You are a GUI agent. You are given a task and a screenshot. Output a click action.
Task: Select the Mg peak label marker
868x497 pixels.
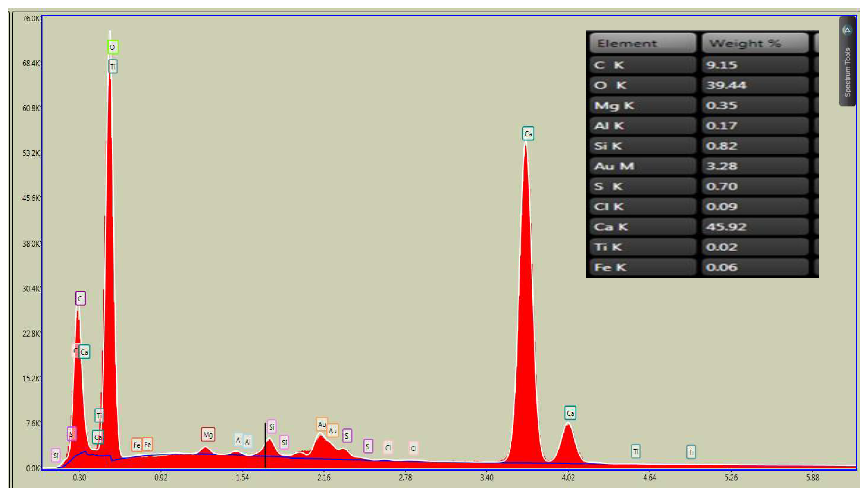[x=208, y=434]
